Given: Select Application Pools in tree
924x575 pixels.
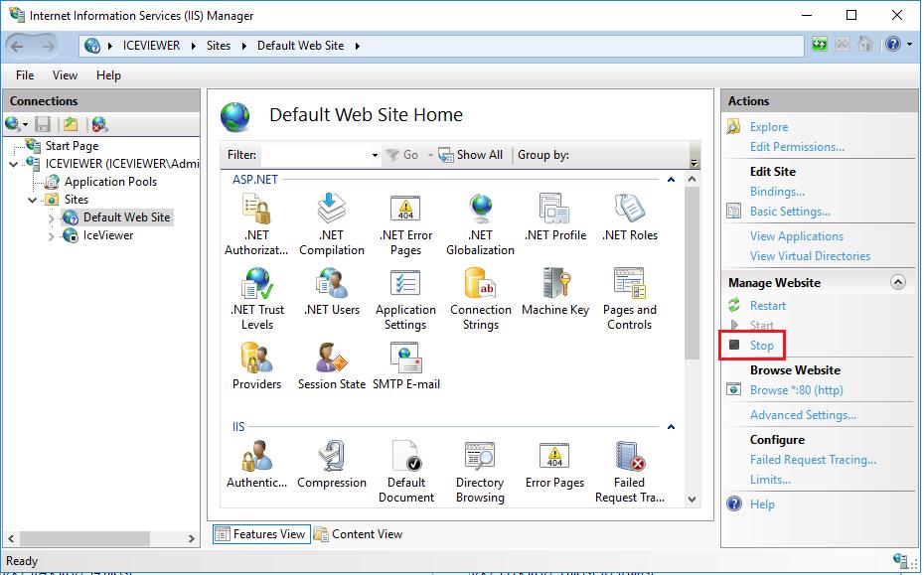Looking at the screenshot, I should [111, 182].
